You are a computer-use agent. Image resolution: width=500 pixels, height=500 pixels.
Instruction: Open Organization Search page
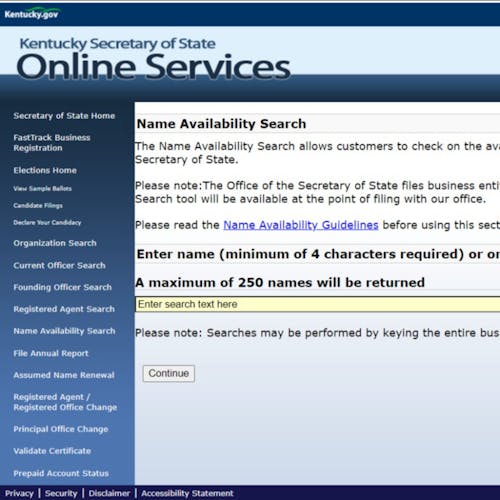pos(55,243)
